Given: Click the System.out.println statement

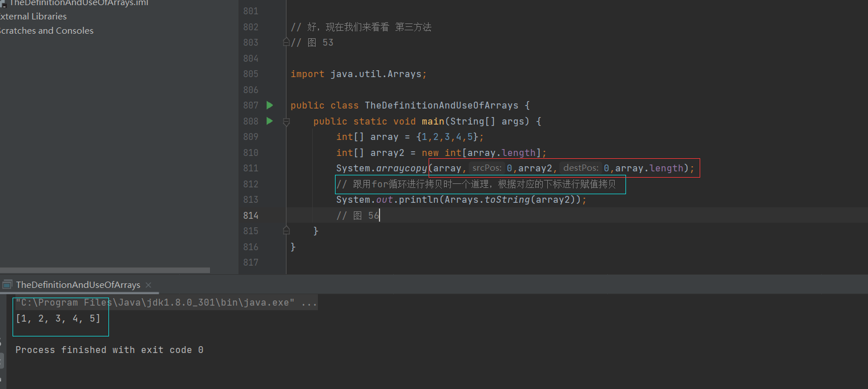Looking at the screenshot, I should 461,199.
